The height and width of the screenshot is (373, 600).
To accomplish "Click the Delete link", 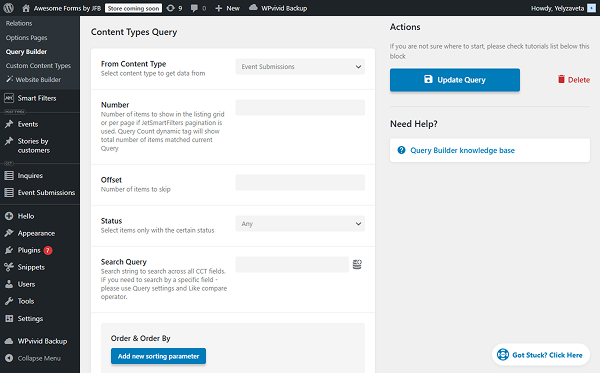I will tap(579, 80).
